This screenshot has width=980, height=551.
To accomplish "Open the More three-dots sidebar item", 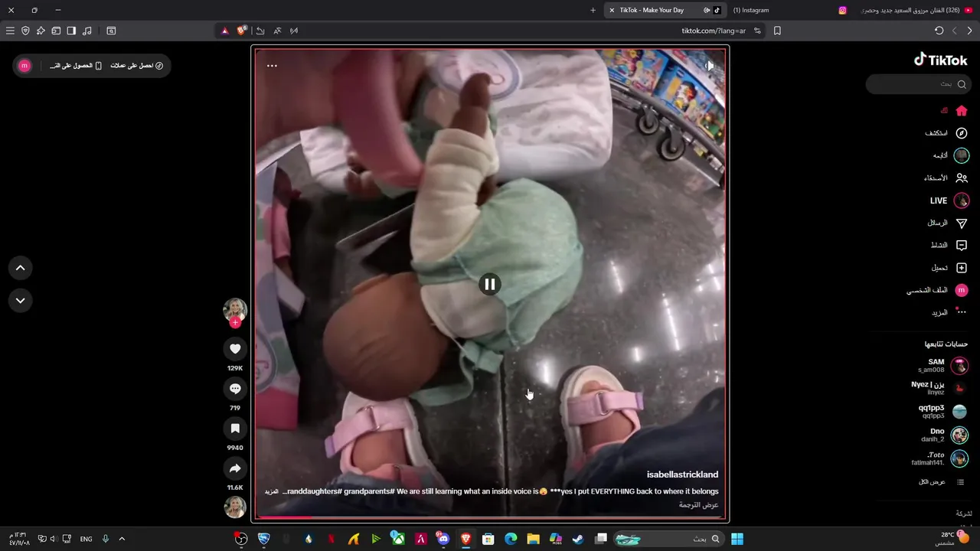I will click(x=949, y=312).
